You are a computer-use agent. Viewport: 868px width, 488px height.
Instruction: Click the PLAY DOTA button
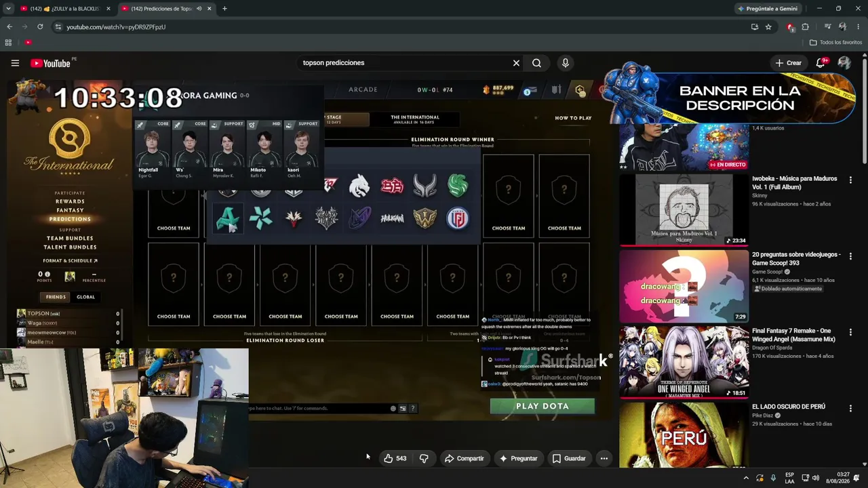tap(542, 406)
